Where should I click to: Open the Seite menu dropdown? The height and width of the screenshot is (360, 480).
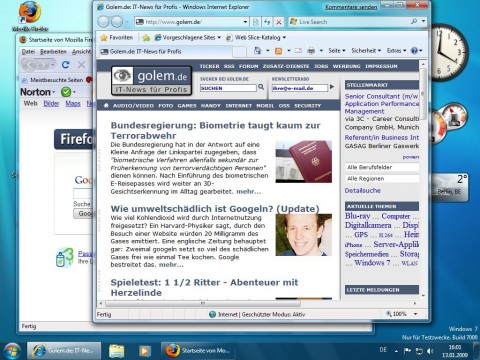pos(337,51)
